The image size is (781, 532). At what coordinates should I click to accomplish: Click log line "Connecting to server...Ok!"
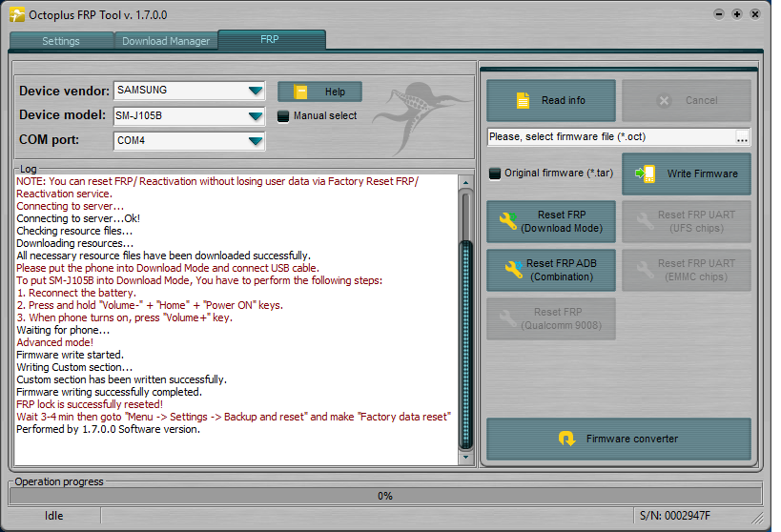pyautogui.click(x=78, y=218)
